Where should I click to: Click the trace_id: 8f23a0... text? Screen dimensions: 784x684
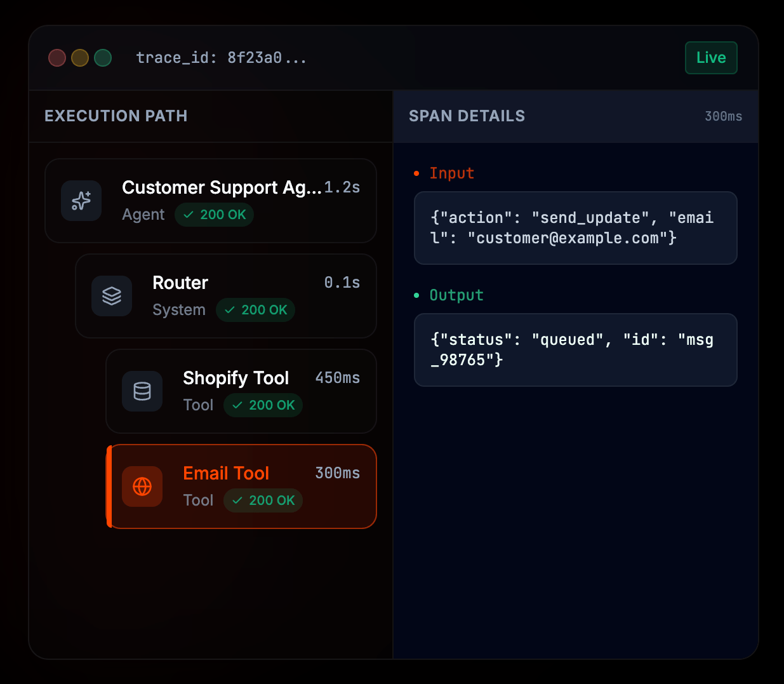[222, 58]
